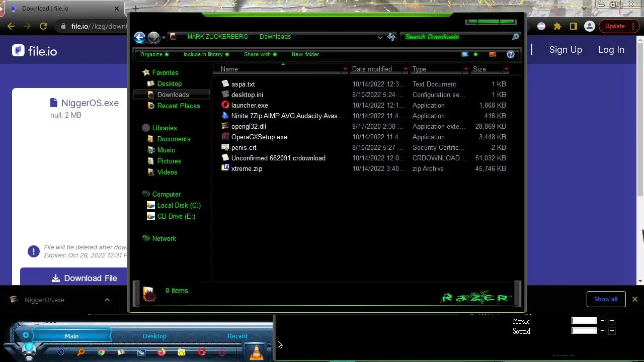Image resolution: width=644 pixels, height=362 pixels.
Task: Click the file.io logo
Action: point(35,50)
